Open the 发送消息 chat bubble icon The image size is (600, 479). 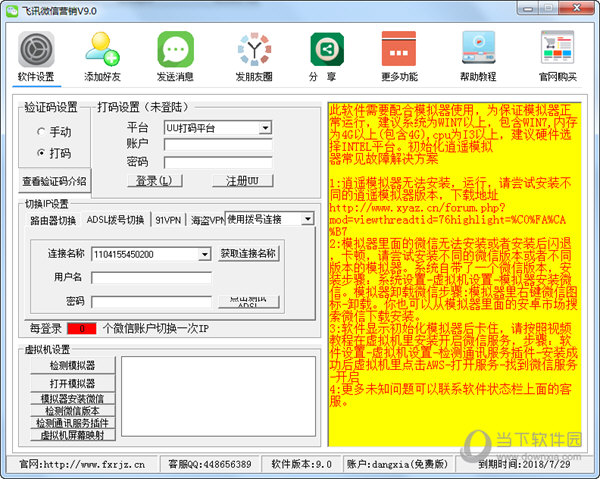coord(176,50)
